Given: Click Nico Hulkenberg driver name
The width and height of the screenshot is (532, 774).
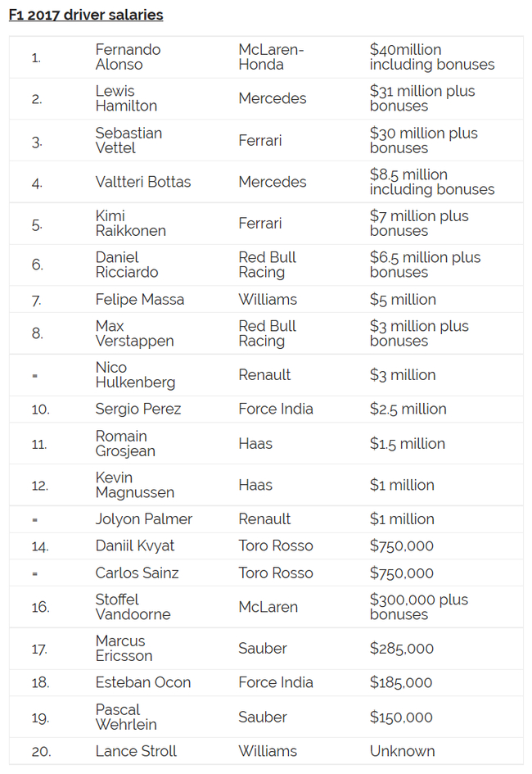Looking at the screenshot, I should 135,375.
